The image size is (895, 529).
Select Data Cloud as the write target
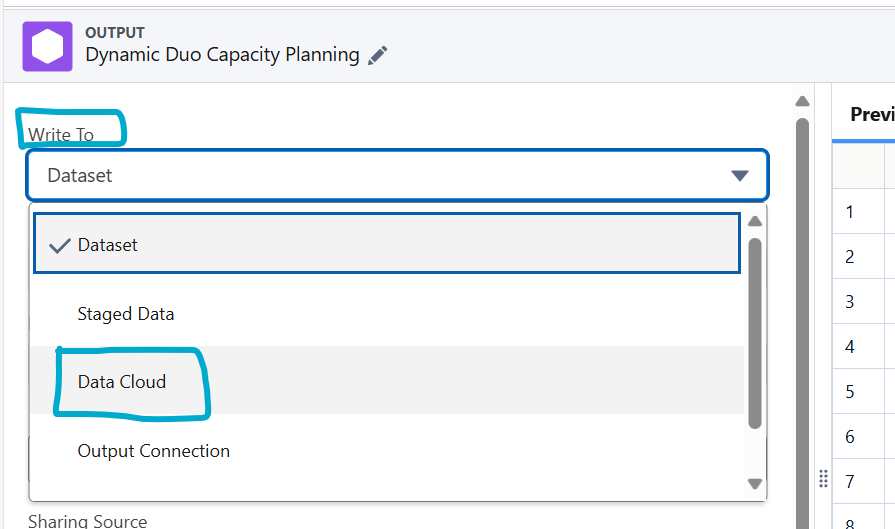coord(122,382)
